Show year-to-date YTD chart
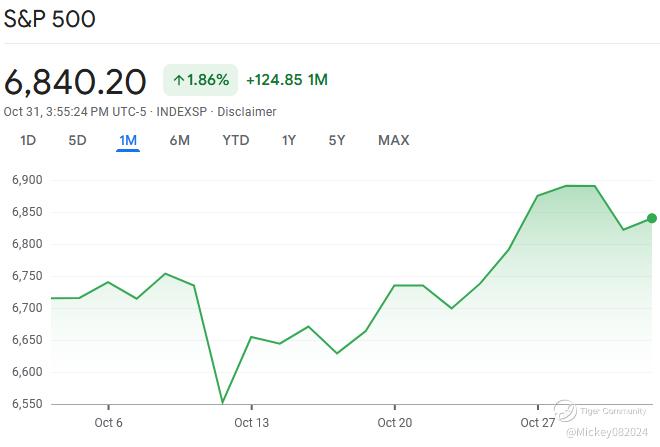Image resolution: width=660 pixels, height=447 pixels. [x=236, y=141]
